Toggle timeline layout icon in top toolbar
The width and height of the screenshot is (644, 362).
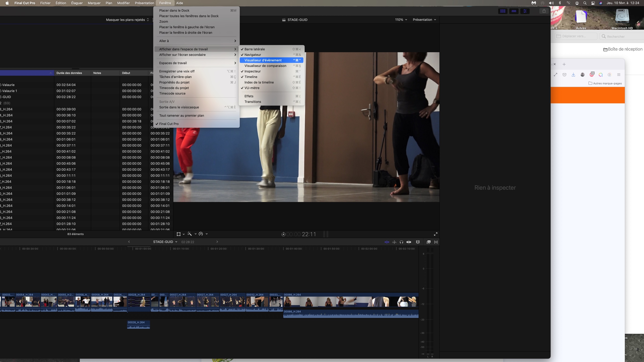coord(514,11)
